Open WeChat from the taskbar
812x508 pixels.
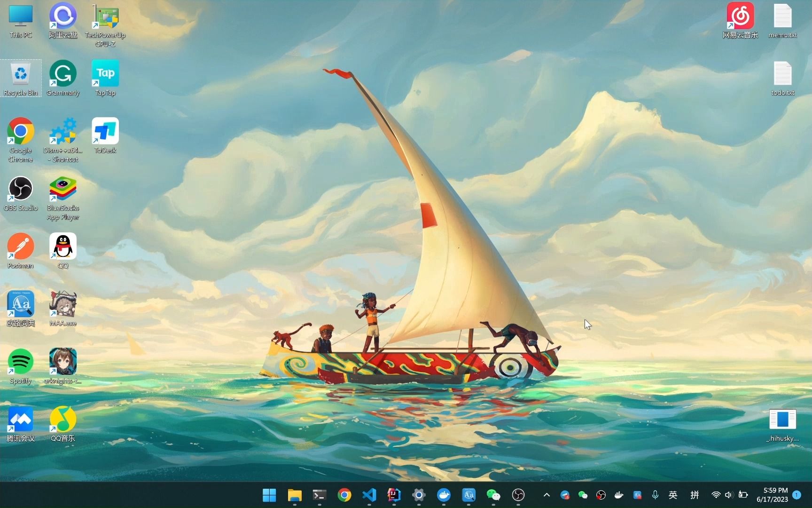pyautogui.click(x=493, y=495)
